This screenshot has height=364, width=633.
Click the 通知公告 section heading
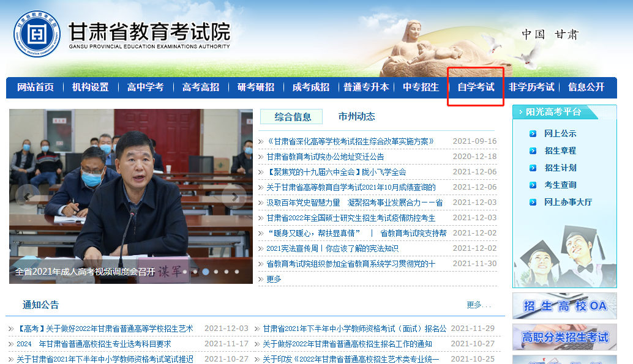41,305
